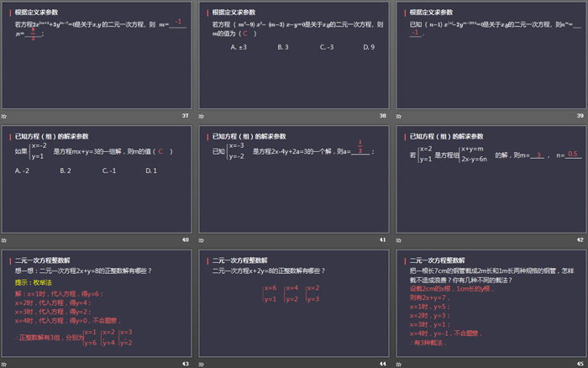Select slide 43 thumbnail about 2x+y=8
Viewport: 588px width, 368px height.
97,303
